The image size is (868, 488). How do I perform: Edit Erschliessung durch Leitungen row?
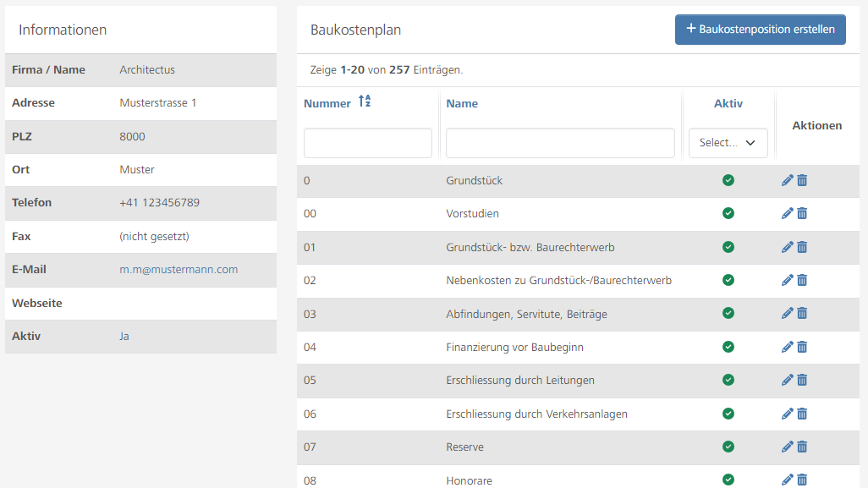coord(787,380)
